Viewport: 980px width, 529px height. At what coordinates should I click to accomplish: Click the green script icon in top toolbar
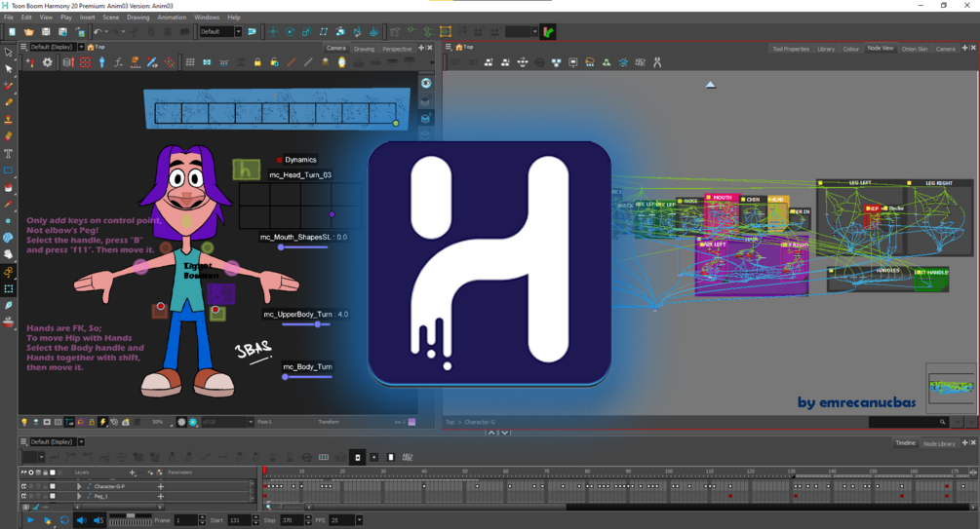coord(548,32)
